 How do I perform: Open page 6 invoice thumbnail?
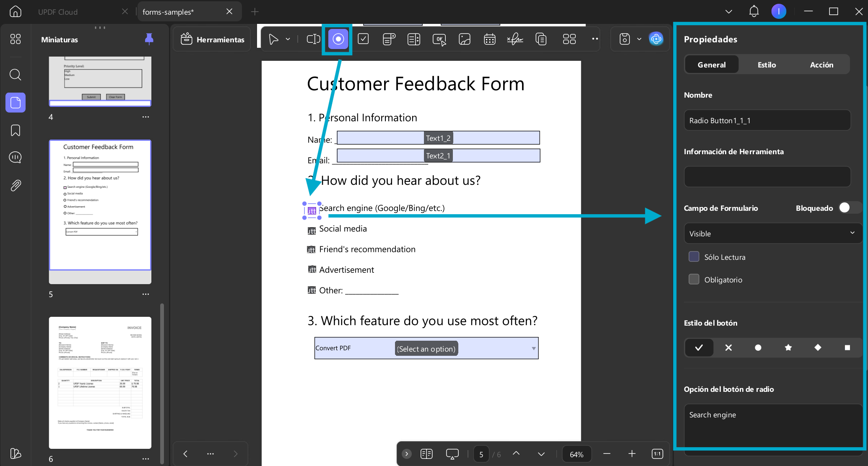pyautogui.click(x=100, y=383)
